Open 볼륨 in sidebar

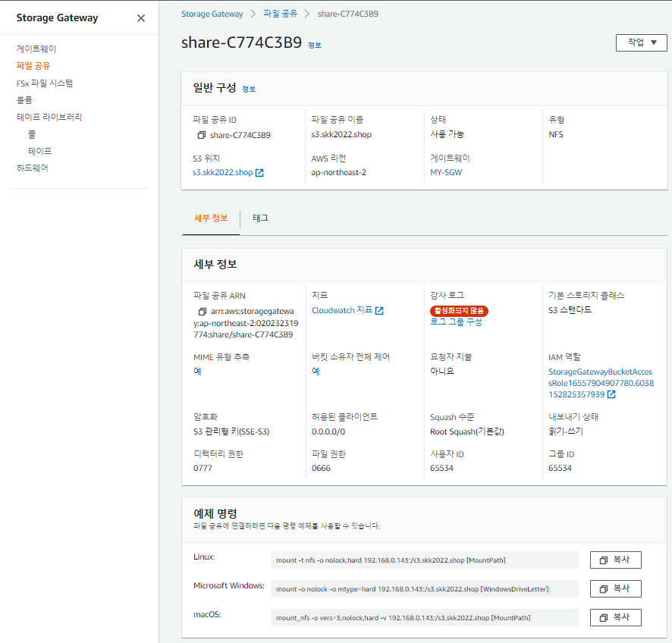coord(24,100)
